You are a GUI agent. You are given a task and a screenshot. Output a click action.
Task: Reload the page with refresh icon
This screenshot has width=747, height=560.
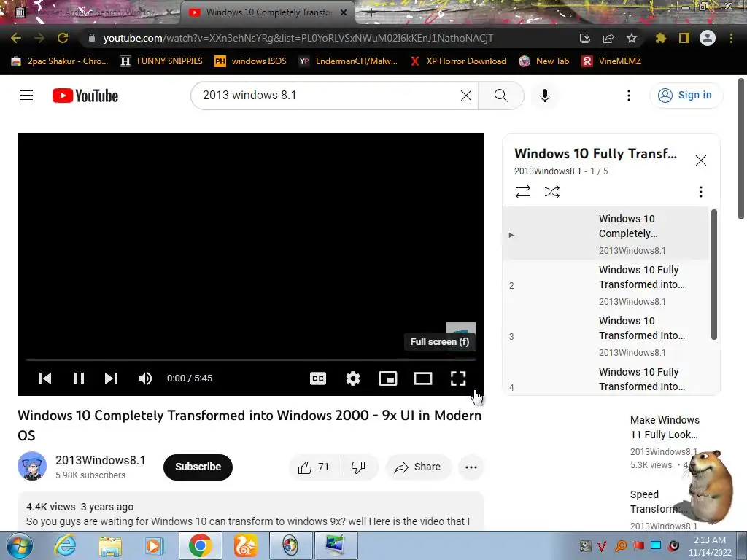click(63, 38)
